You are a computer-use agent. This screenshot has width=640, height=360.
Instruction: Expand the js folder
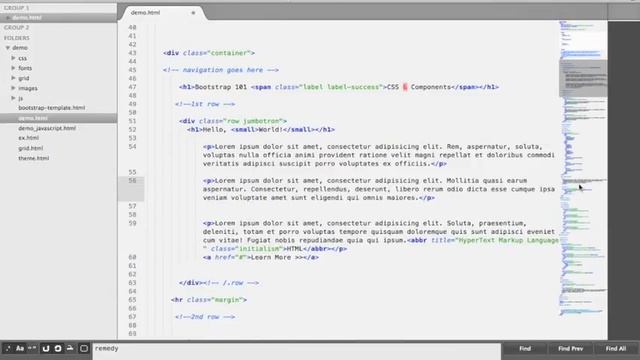pos(13,98)
